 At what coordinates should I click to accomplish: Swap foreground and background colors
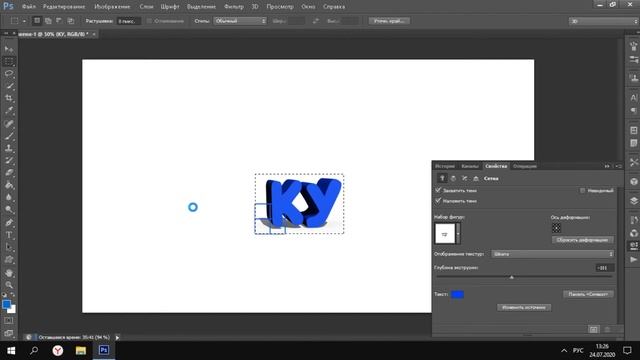click(13, 295)
